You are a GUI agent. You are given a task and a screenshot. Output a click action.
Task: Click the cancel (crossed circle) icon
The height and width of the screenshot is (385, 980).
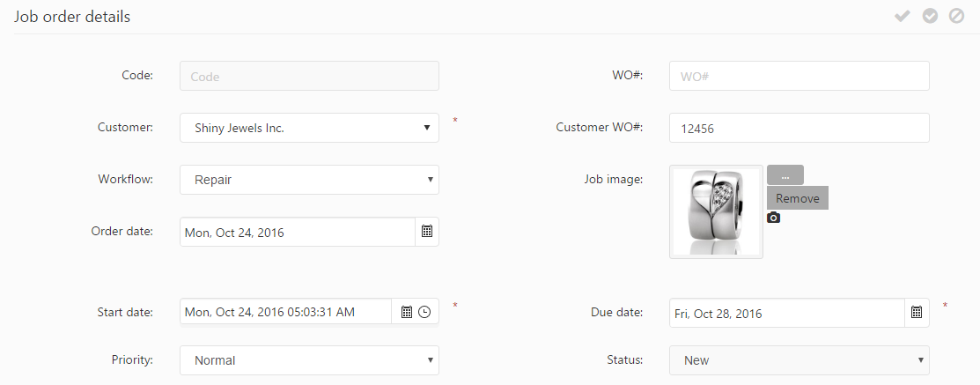(956, 16)
